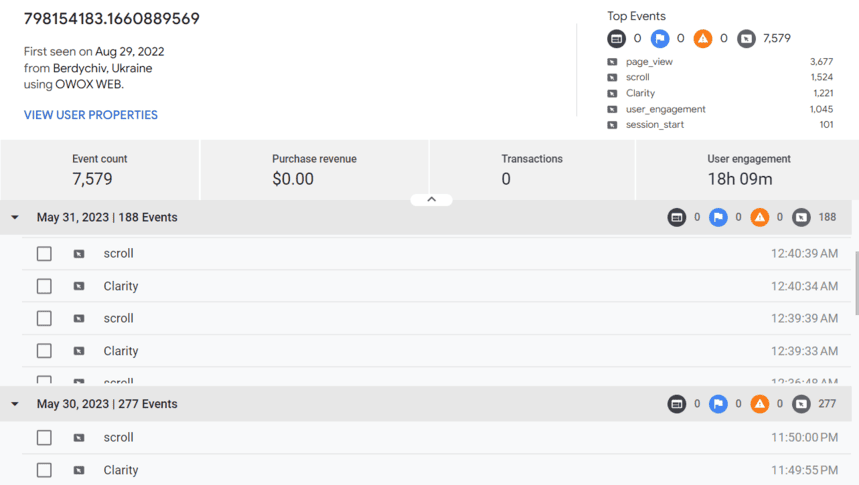859x485 pixels.
Task: Click the screen view icon in the May 30 header
Action: point(677,404)
